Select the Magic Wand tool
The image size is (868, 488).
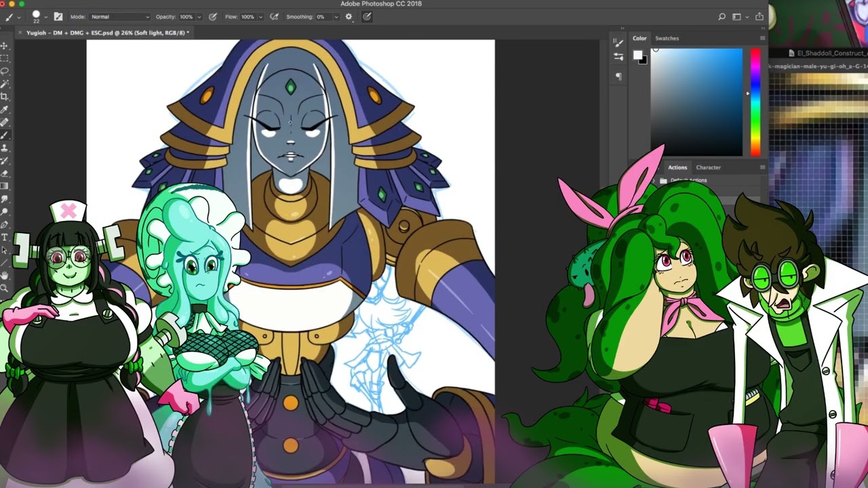[x=4, y=84]
